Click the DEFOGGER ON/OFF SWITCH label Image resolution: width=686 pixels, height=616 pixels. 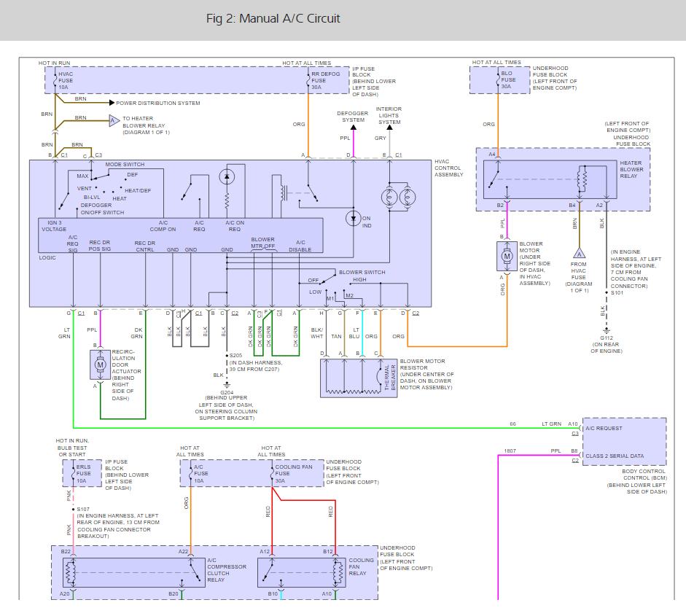(x=102, y=208)
